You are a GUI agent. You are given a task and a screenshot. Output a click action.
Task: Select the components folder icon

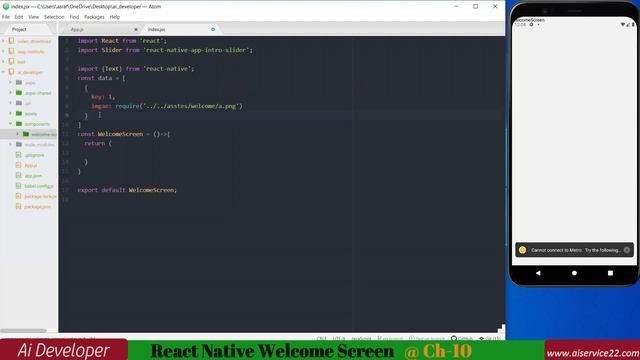click(x=19, y=124)
